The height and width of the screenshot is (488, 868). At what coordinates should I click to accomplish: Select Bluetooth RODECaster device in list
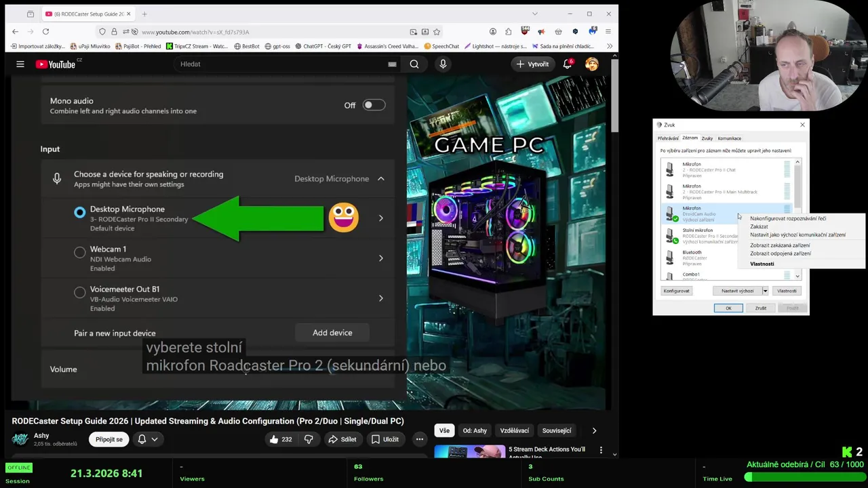tap(698, 258)
